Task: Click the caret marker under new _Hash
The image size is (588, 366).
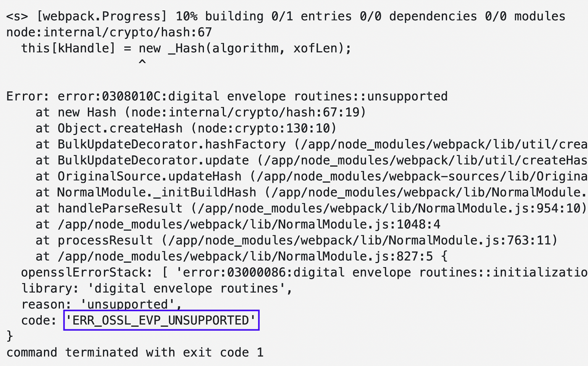Action: pyautogui.click(x=142, y=63)
